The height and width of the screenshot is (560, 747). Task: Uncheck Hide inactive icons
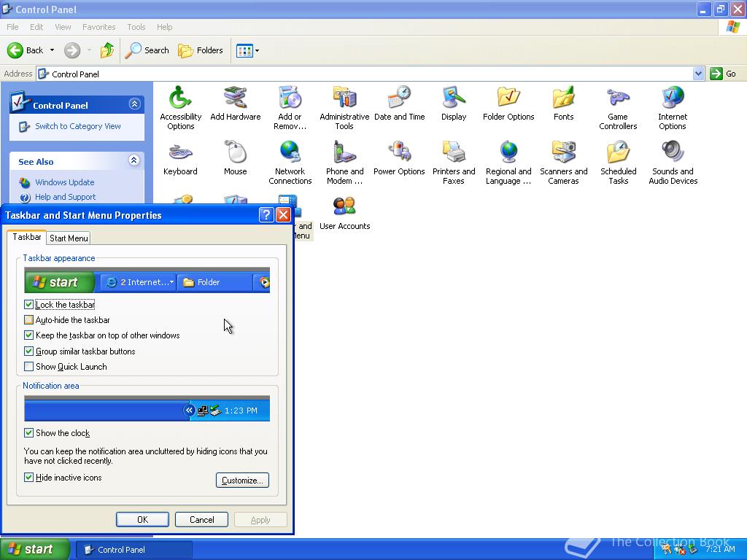tap(28, 478)
